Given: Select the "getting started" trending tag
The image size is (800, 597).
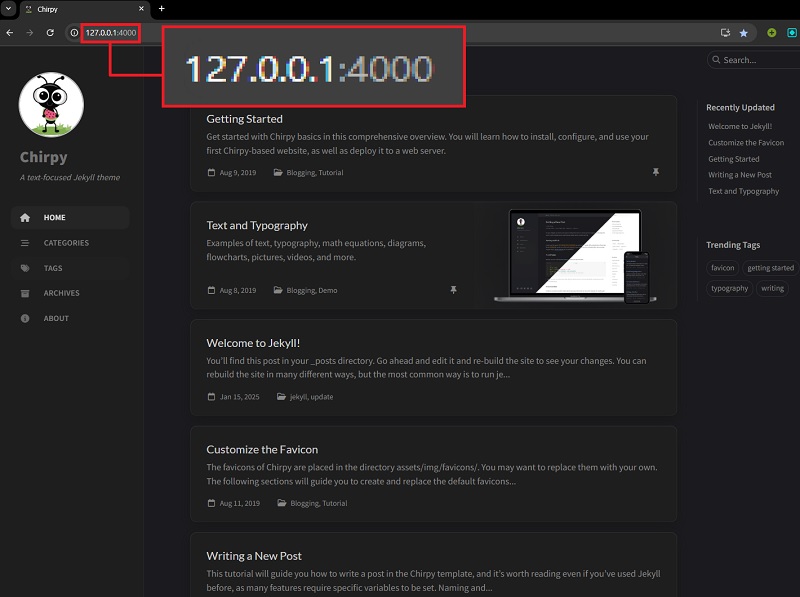Looking at the screenshot, I should coord(770,268).
